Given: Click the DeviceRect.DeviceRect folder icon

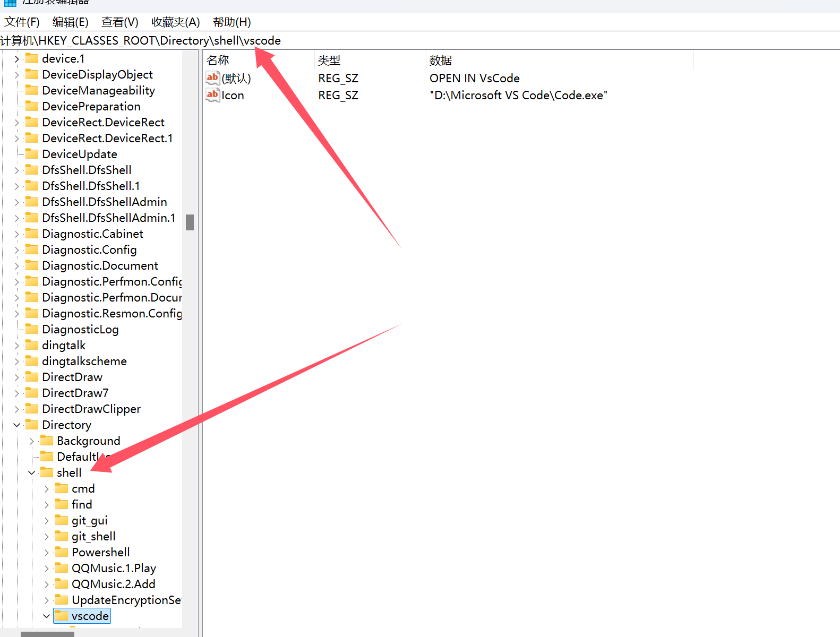Looking at the screenshot, I should point(32,122).
